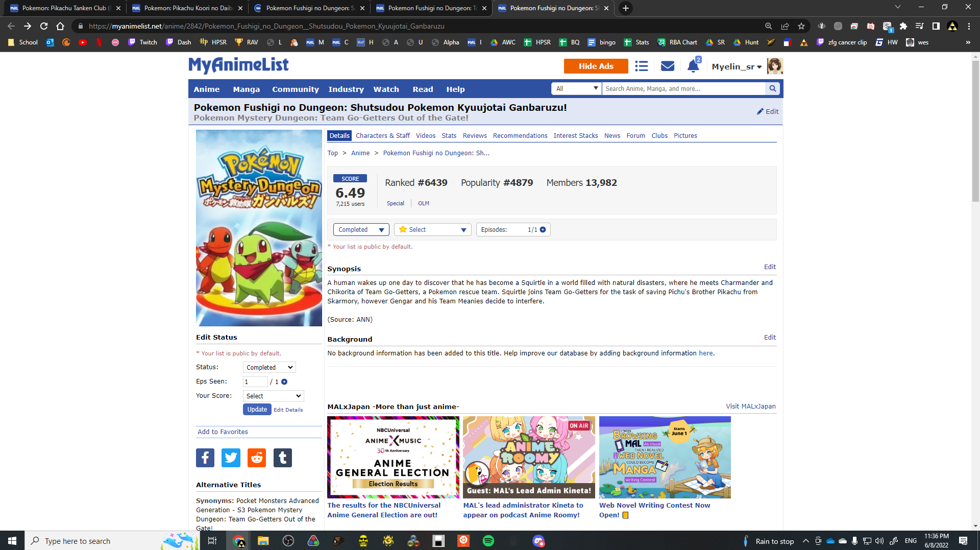Open the Industry navigation menu
The height and width of the screenshot is (550, 980).
346,89
